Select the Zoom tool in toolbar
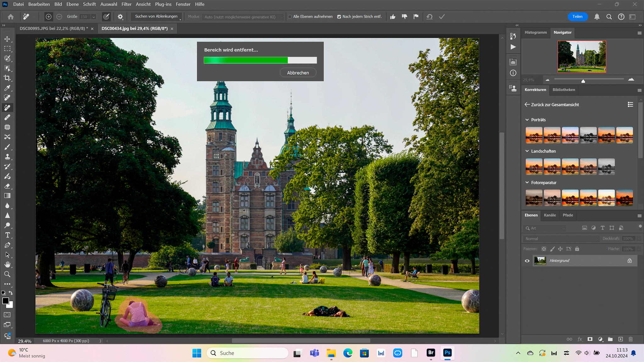This screenshot has height=362, width=644. pyautogui.click(x=7, y=274)
